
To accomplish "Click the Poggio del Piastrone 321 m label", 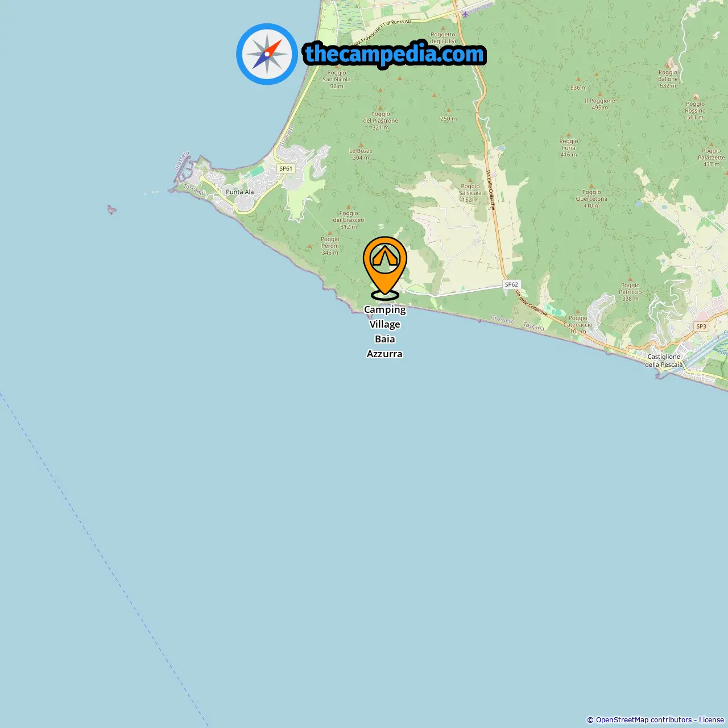I will [x=380, y=121].
